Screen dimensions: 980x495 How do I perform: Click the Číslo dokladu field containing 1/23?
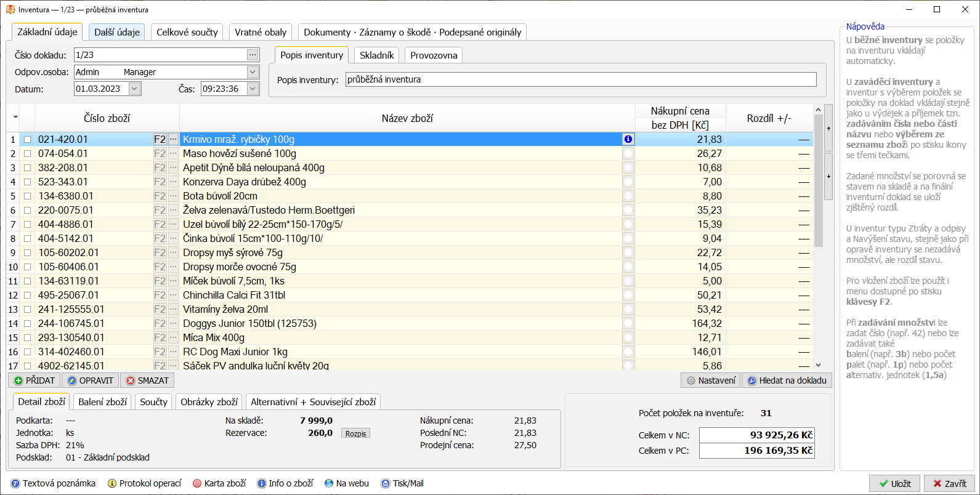pyautogui.click(x=160, y=55)
